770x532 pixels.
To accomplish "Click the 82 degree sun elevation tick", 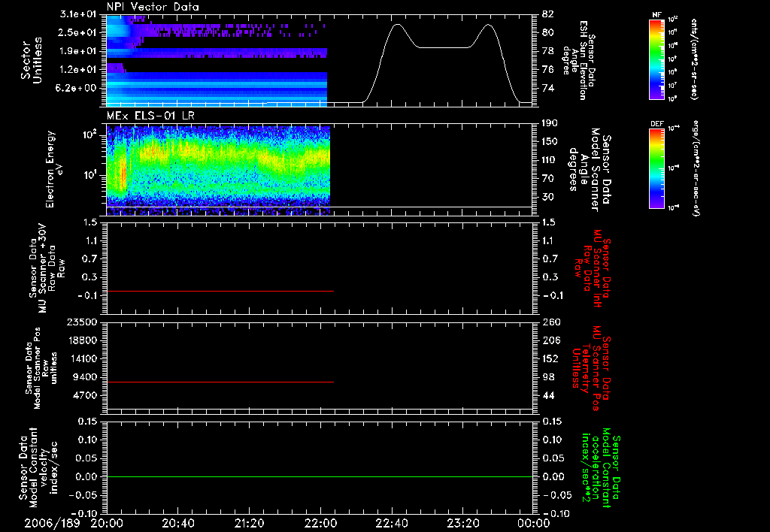I will tap(548, 14).
